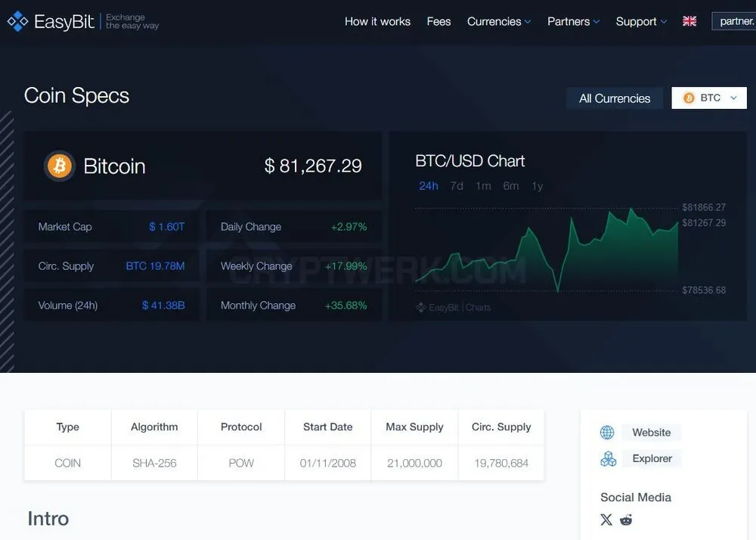Open the Fees page
The height and width of the screenshot is (540, 756).
(x=438, y=21)
